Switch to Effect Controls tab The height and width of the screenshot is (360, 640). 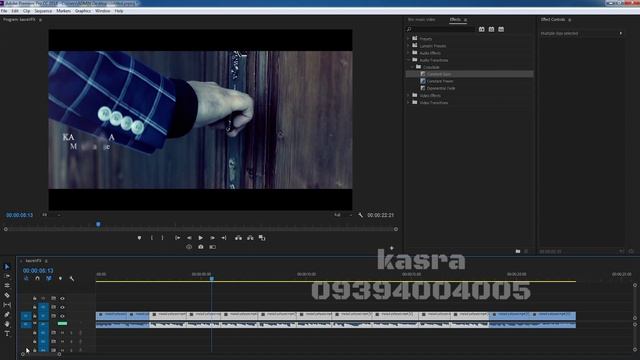pyautogui.click(x=553, y=20)
